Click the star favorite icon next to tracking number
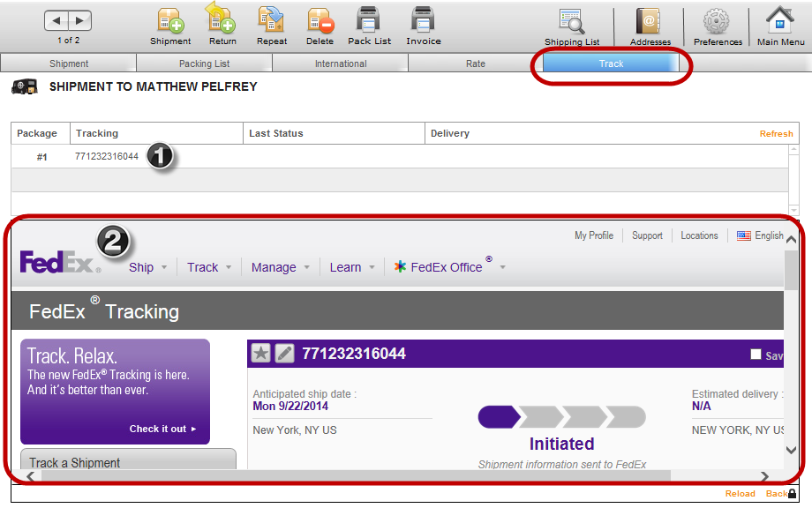Image resolution: width=812 pixels, height=508 pixels. click(x=260, y=354)
